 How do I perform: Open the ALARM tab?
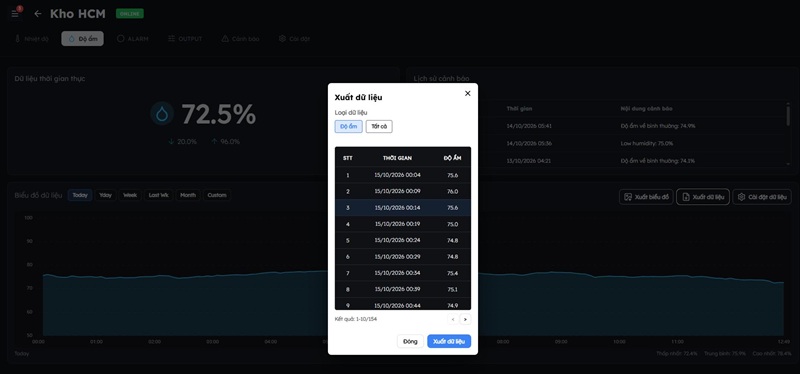tap(133, 39)
